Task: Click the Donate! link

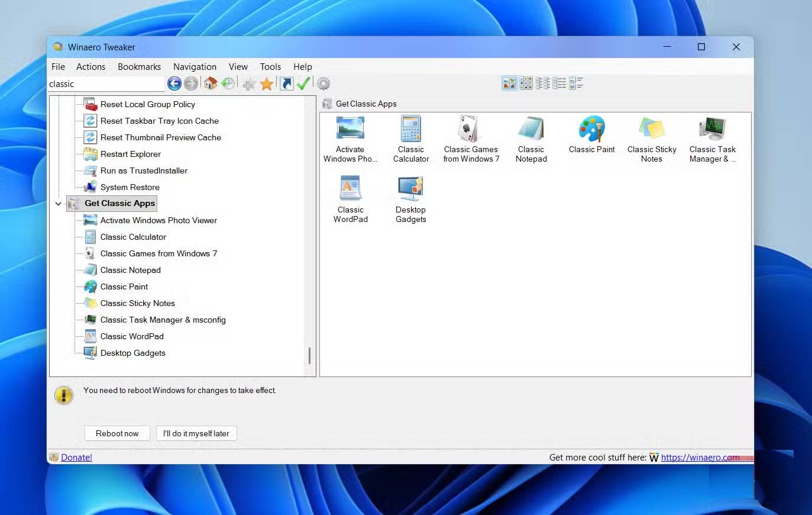Action: click(x=76, y=457)
